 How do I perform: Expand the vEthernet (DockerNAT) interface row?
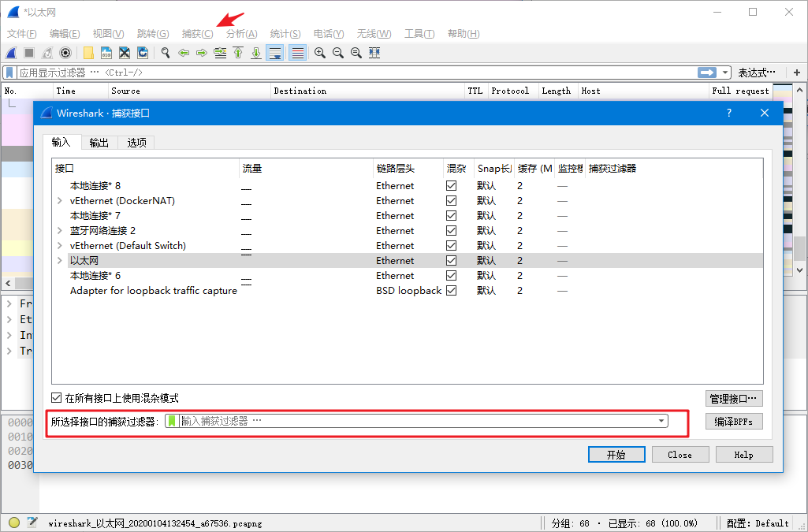[60, 201]
